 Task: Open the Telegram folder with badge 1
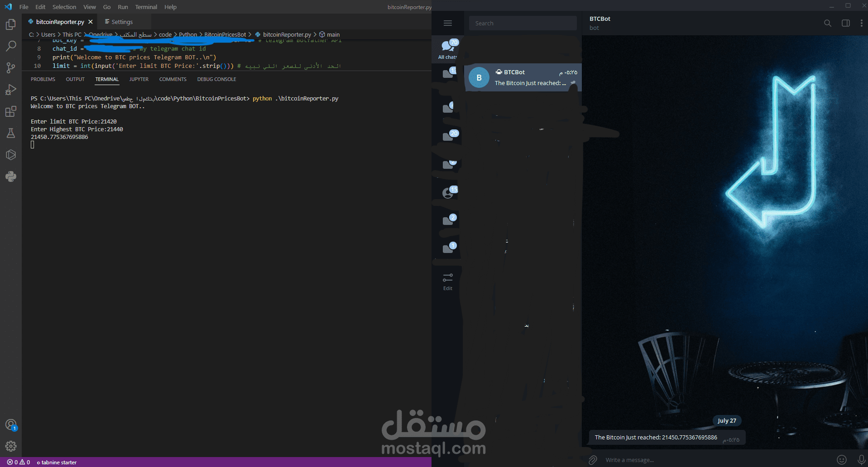point(449,248)
